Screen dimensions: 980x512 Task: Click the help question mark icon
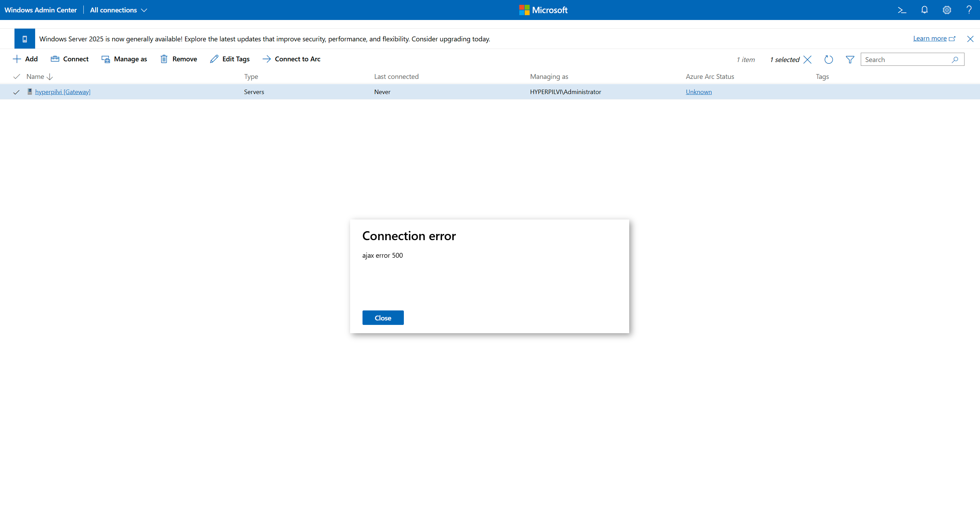[969, 10]
